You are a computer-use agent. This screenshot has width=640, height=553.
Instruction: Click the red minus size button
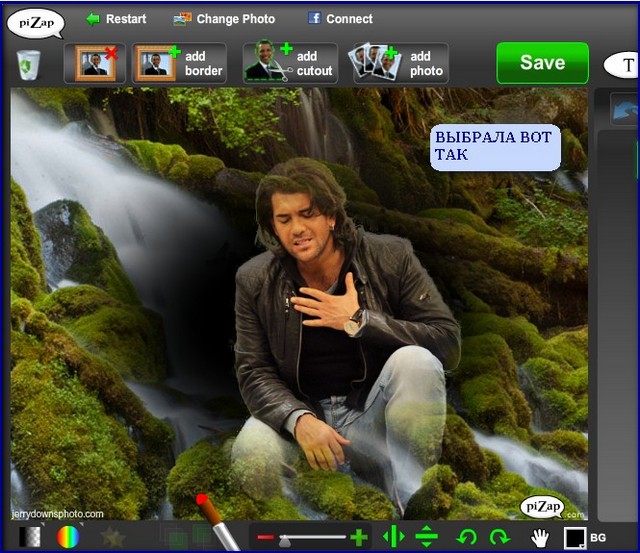(265, 537)
